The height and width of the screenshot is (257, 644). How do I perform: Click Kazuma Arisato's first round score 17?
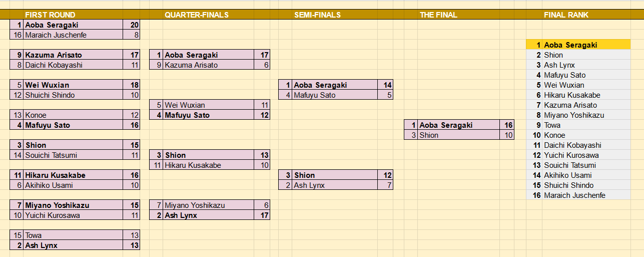click(132, 55)
